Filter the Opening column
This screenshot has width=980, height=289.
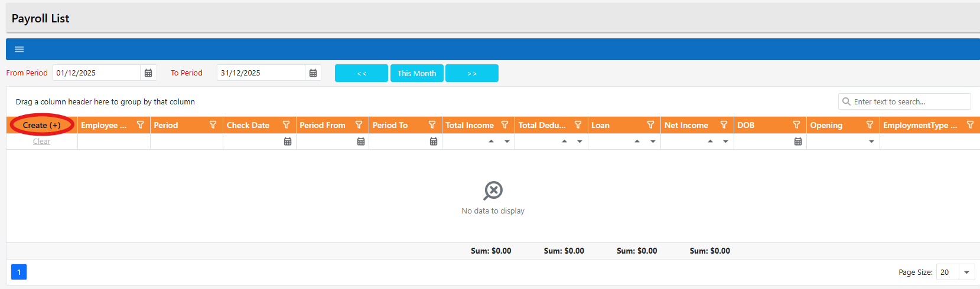pyautogui.click(x=870, y=125)
